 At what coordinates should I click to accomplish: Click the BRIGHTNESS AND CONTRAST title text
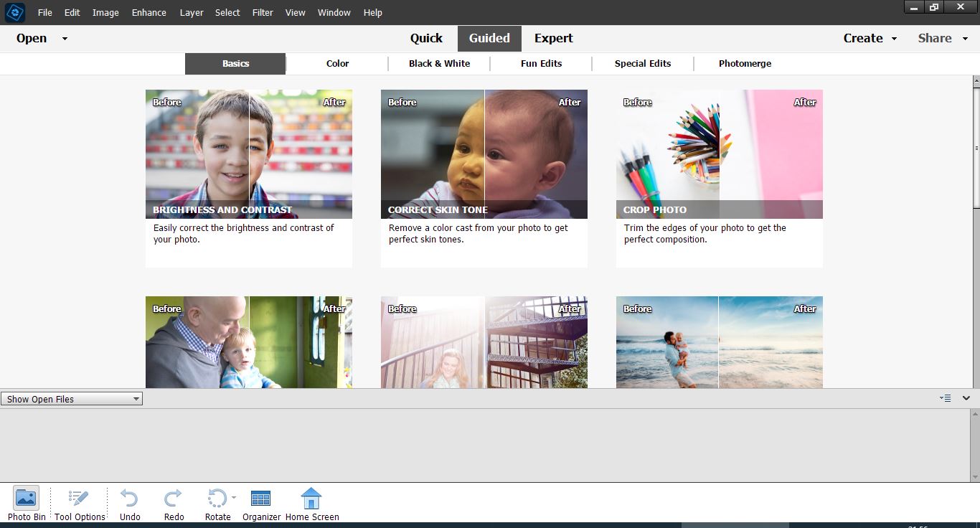tap(222, 210)
